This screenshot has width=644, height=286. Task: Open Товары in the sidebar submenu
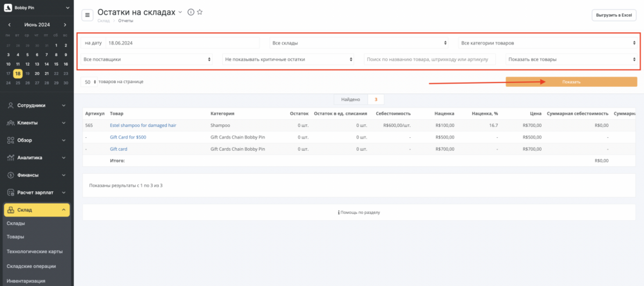point(15,236)
